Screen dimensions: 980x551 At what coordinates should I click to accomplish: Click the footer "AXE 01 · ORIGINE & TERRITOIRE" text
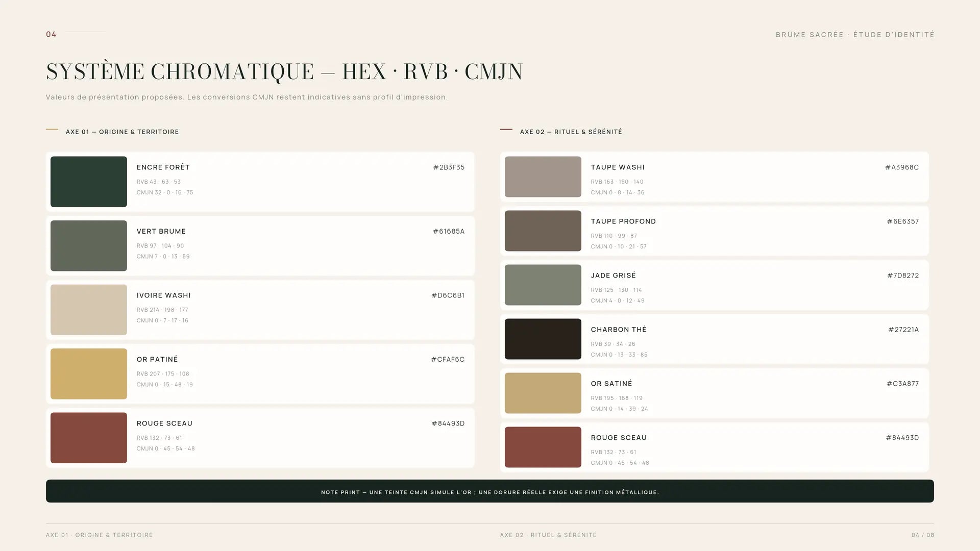[100, 535]
